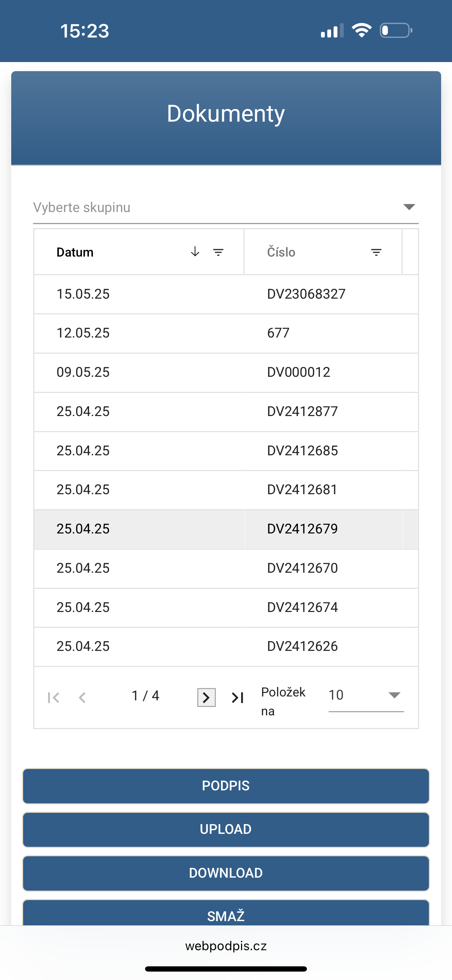Click the Datum column header

(75, 252)
